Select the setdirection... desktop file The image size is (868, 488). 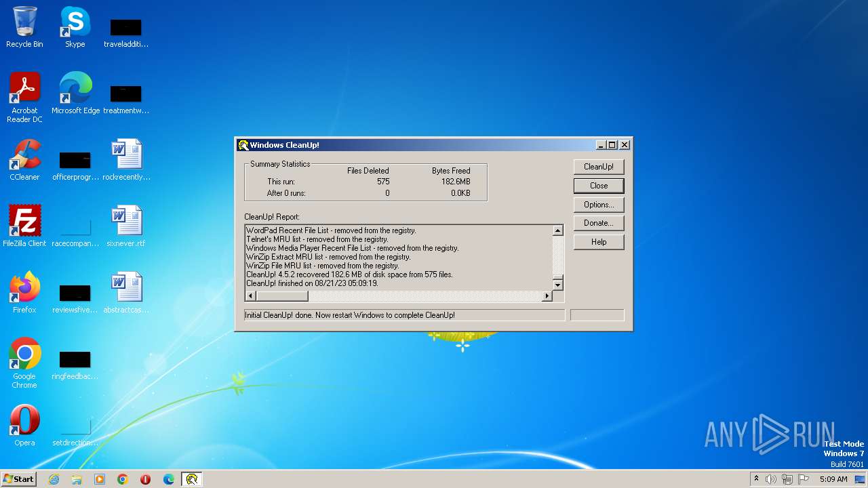tap(75, 430)
